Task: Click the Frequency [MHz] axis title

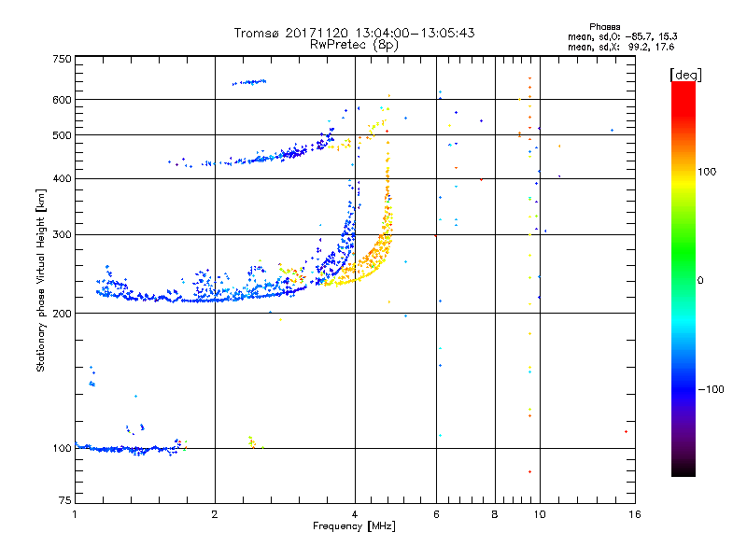Action: (x=354, y=526)
